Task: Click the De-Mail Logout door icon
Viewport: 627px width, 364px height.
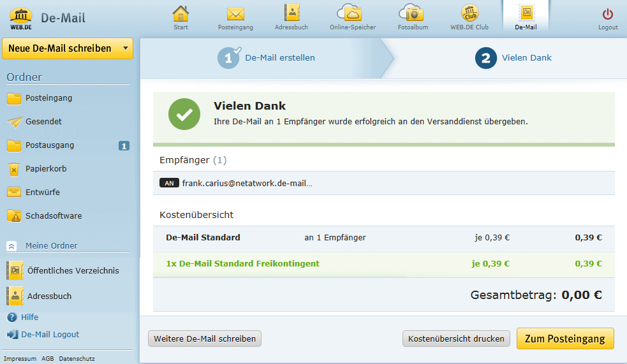Action: pyautogui.click(x=13, y=335)
